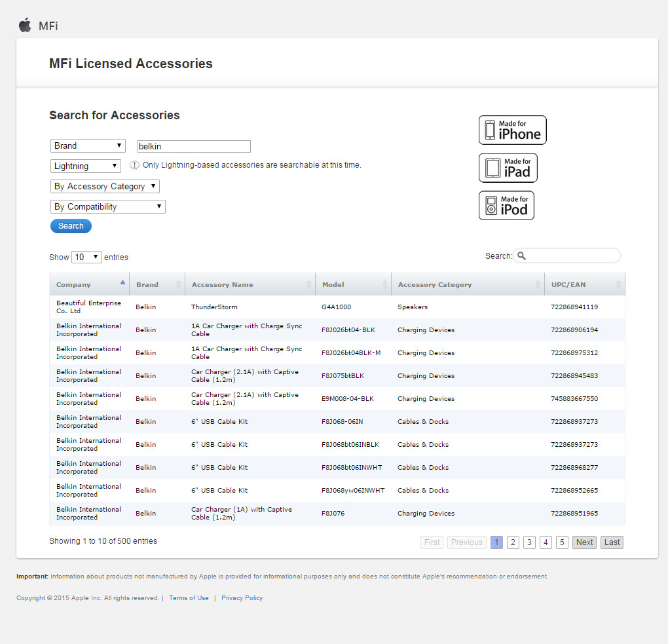Expand the By Compatibility dropdown
Image resolution: width=668 pixels, height=644 pixels.
(x=108, y=207)
